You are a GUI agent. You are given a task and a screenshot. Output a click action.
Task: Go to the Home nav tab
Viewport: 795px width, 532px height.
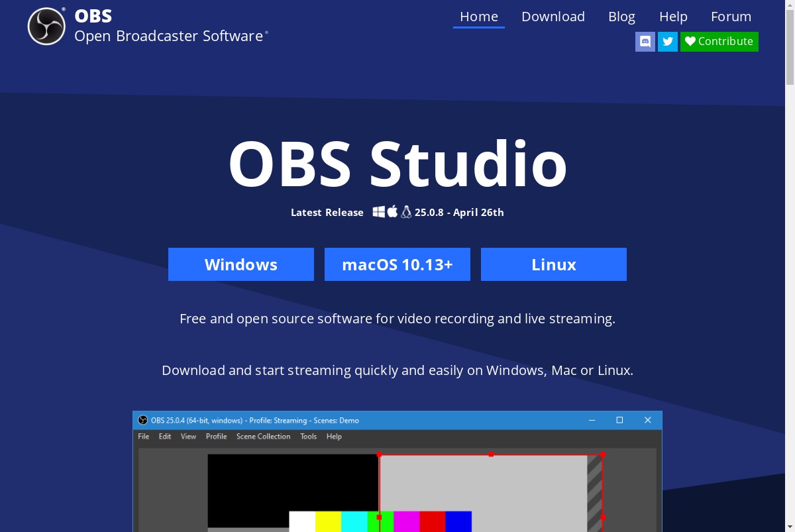(479, 17)
